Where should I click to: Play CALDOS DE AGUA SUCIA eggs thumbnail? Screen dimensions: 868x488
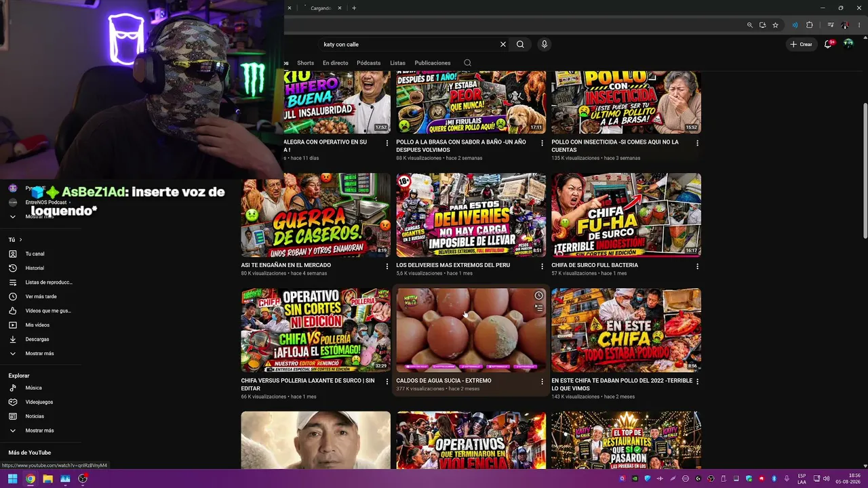pyautogui.click(x=471, y=330)
